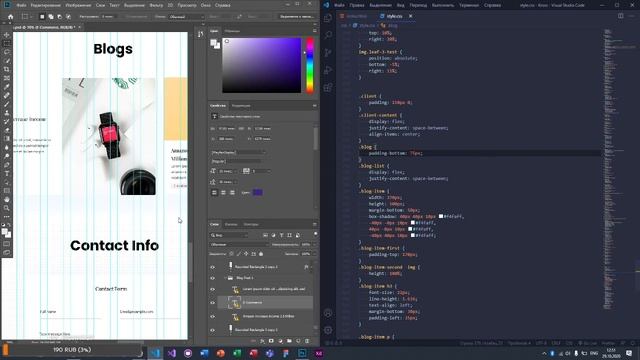Select the Rectangular Marquee tool

7,44
